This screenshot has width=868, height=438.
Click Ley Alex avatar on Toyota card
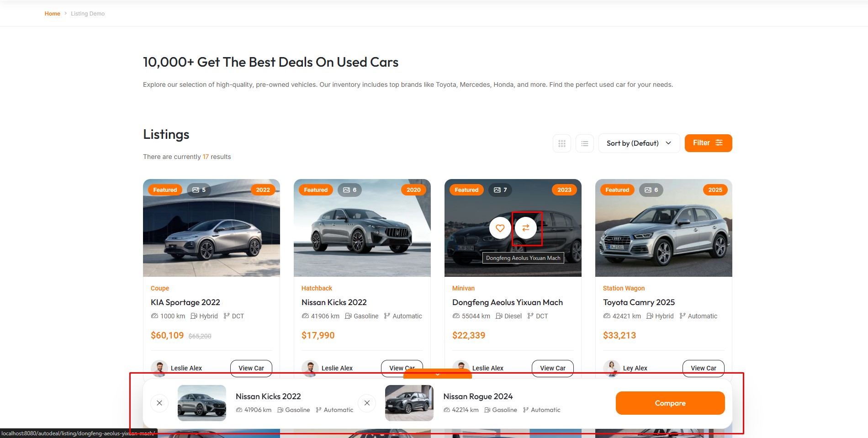[x=611, y=368]
